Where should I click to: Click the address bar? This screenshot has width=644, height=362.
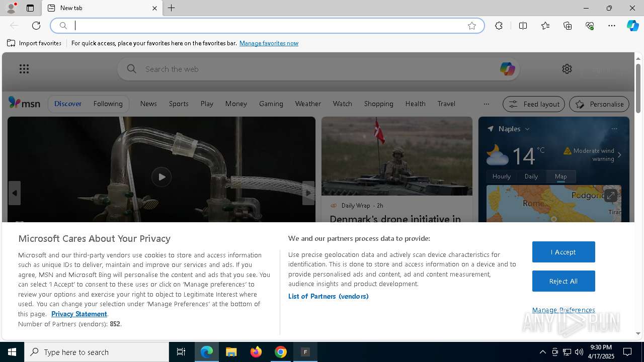coord(267,26)
